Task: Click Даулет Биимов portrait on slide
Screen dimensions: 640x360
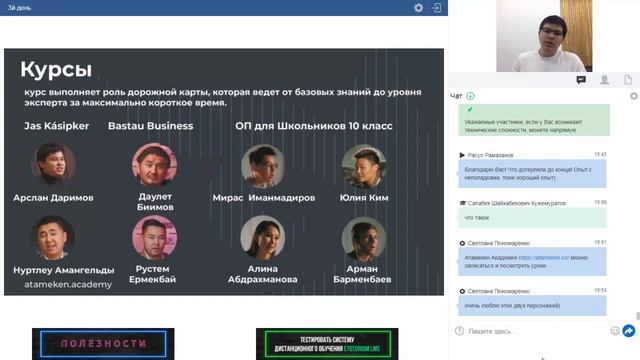Action: [154, 164]
